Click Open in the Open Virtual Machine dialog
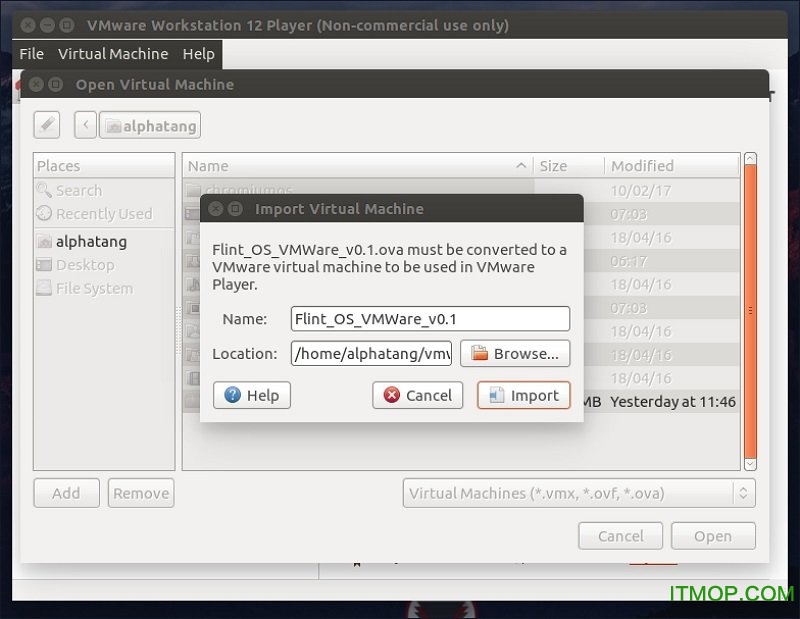Image resolution: width=800 pixels, height=619 pixels. tap(713, 536)
